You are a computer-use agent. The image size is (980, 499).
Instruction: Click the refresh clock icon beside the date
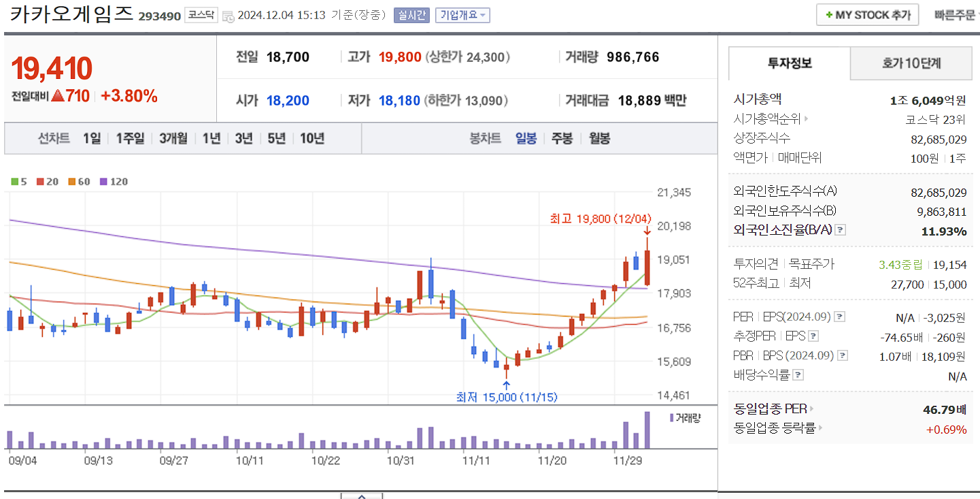(x=229, y=14)
